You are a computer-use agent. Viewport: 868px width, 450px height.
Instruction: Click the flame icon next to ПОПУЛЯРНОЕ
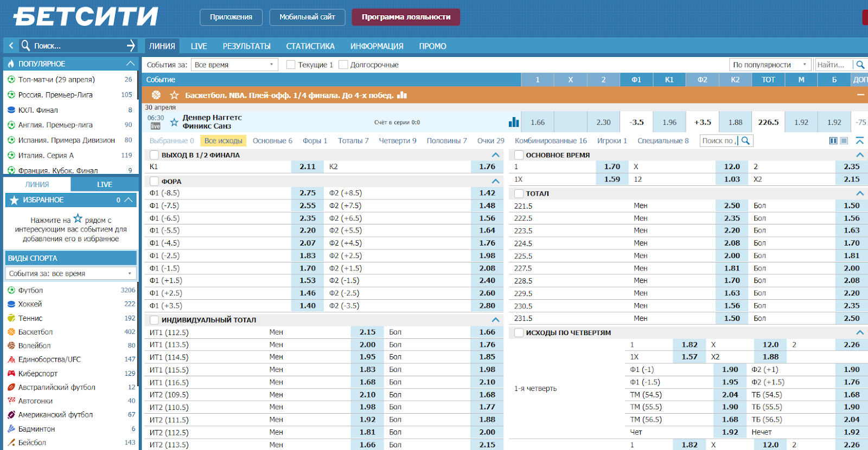(11, 63)
